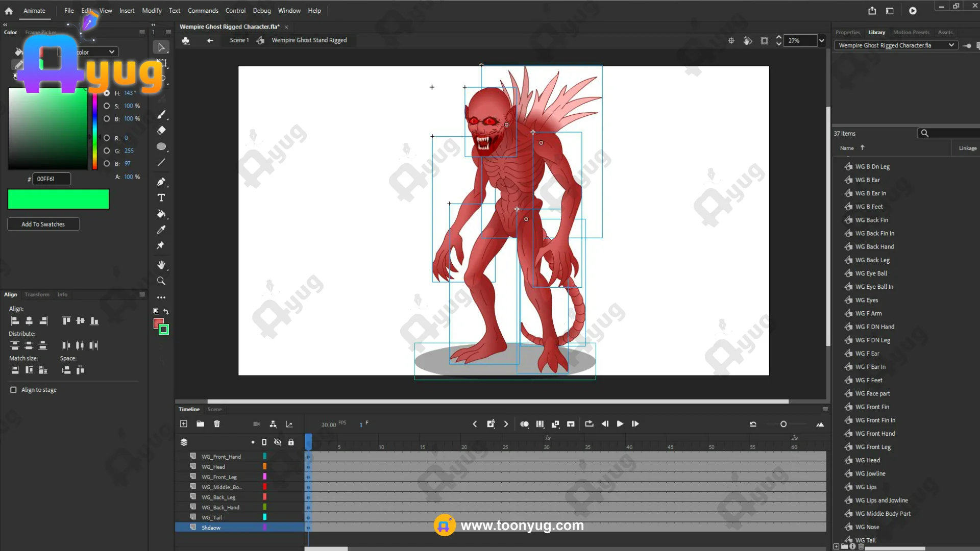Select the Hand pan tool
The image size is (980, 551).
(161, 265)
